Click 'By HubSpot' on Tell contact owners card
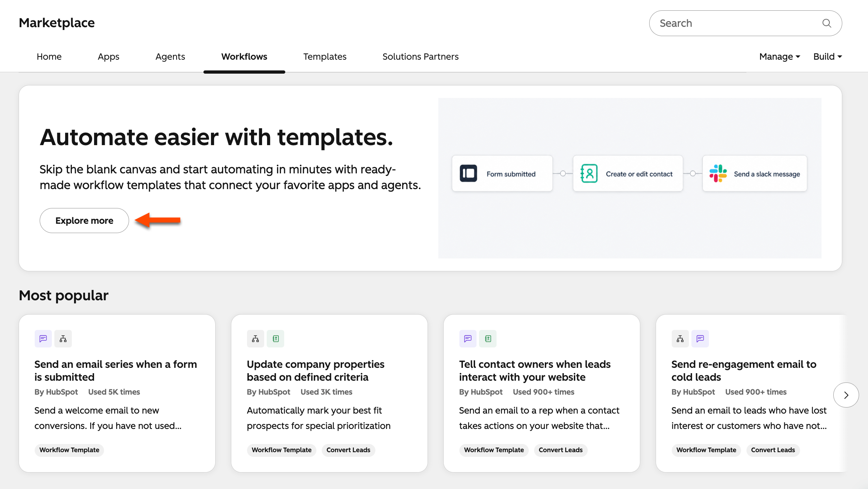The height and width of the screenshot is (489, 868). pyautogui.click(x=481, y=392)
